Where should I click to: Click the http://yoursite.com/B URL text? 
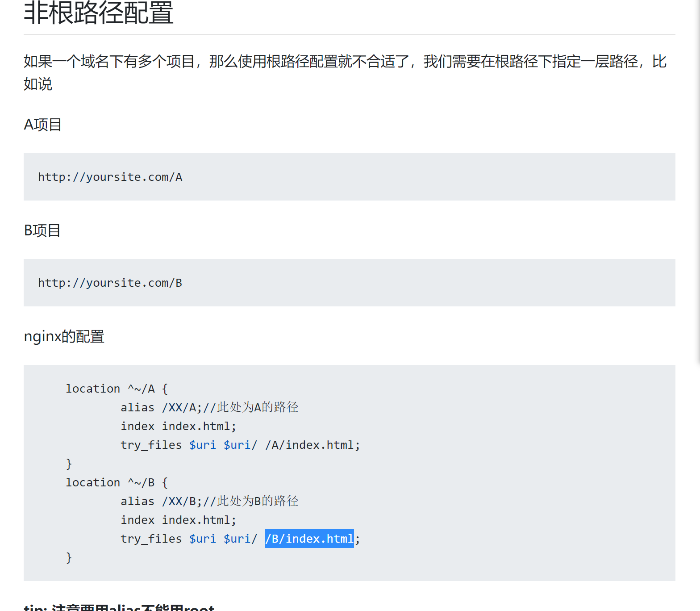click(x=110, y=283)
